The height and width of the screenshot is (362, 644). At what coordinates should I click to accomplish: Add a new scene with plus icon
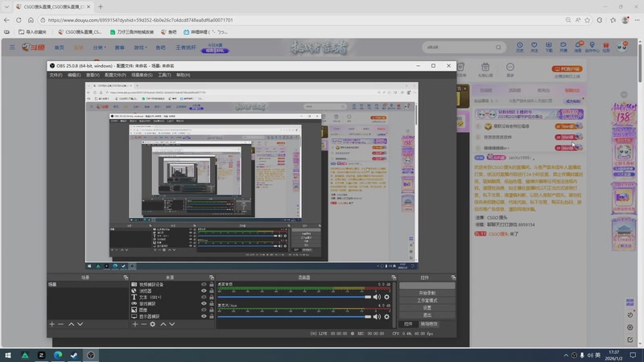click(x=52, y=324)
